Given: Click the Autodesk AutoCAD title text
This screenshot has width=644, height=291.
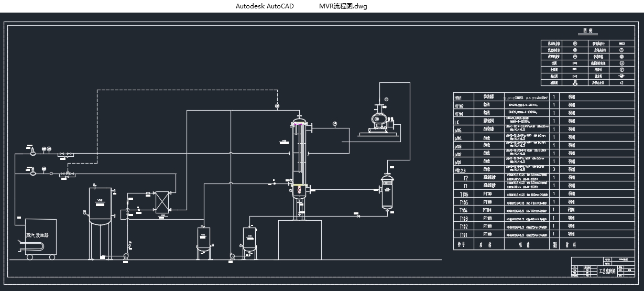Looking at the screenshot, I should pos(265,6).
